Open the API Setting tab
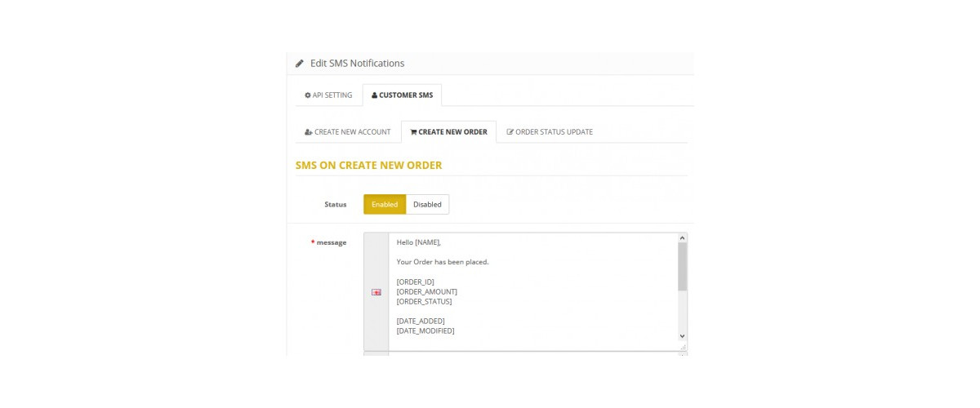The width and height of the screenshot is (980, 408). pos(328,95)
